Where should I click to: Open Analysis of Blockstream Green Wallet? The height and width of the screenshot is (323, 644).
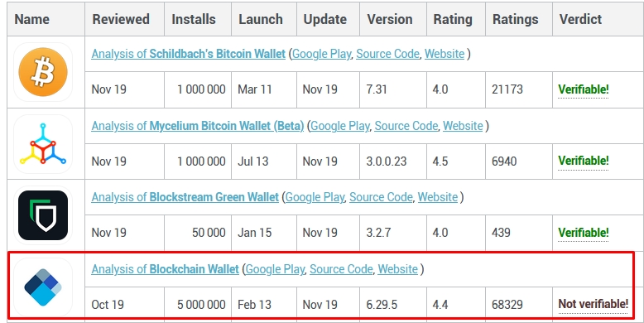[x=185, y=197]
